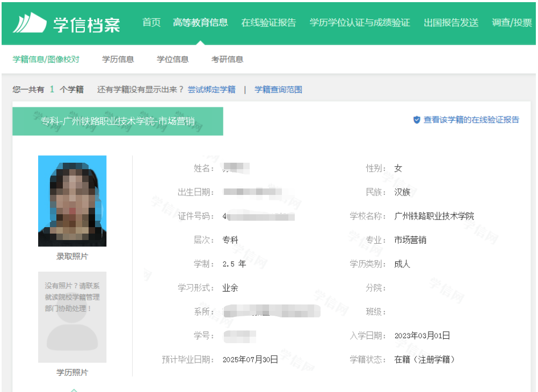
Task: Switch to the 学历信息 tab
Action: [118, 60]
